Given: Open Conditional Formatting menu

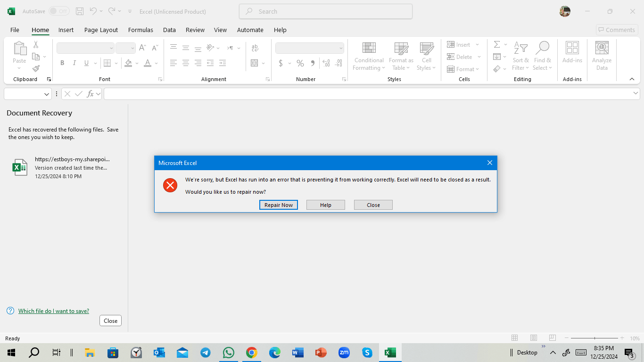Looking at the screenshot, I should (369, 57).
